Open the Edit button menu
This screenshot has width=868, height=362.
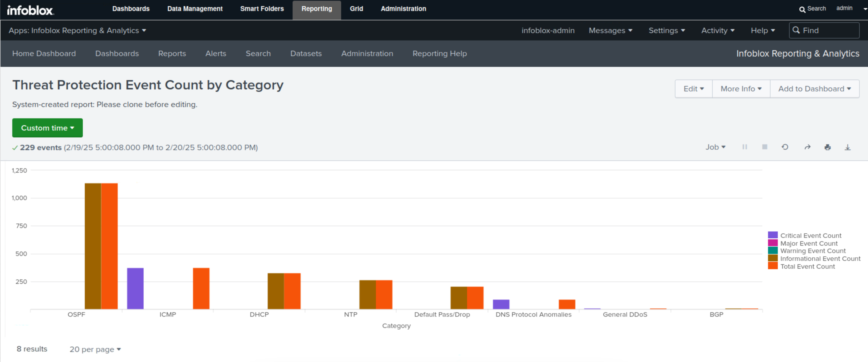pos(694,89)
